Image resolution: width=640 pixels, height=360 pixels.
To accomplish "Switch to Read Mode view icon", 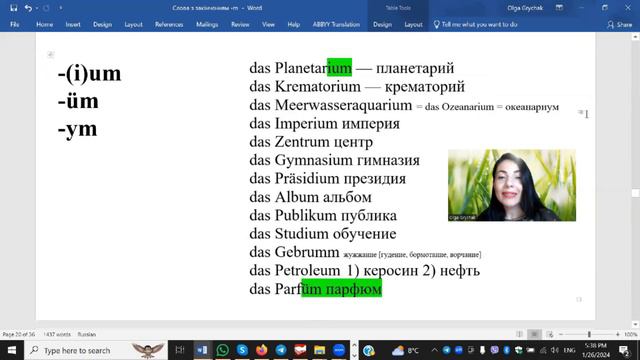I will point(519,334).
